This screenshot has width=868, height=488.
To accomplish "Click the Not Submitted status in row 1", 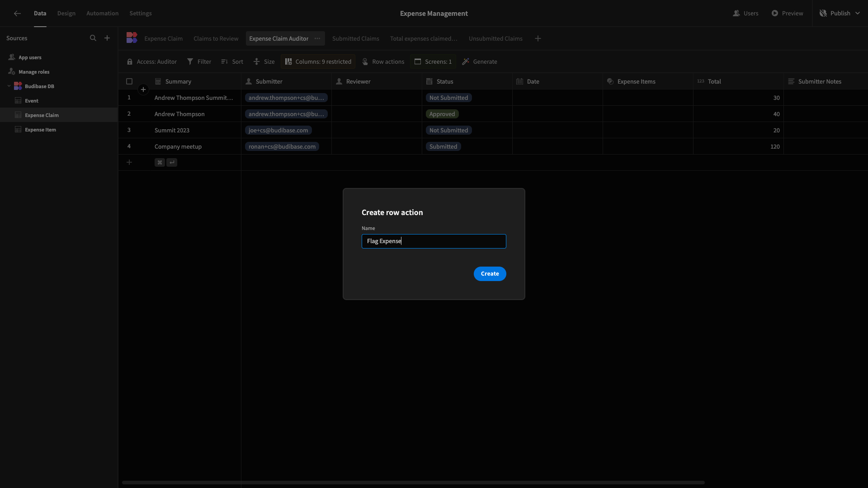I will click(x=448, y=98).
